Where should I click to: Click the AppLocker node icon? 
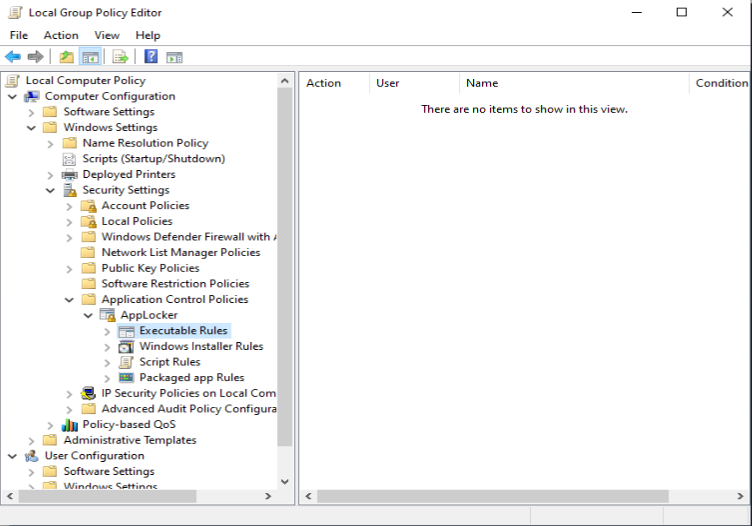coord(107,315)
